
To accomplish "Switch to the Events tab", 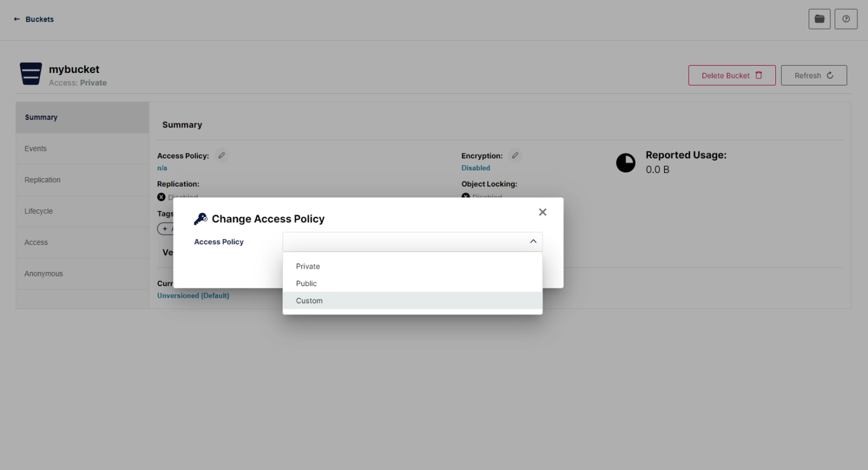I will click(x=36, y=149).
